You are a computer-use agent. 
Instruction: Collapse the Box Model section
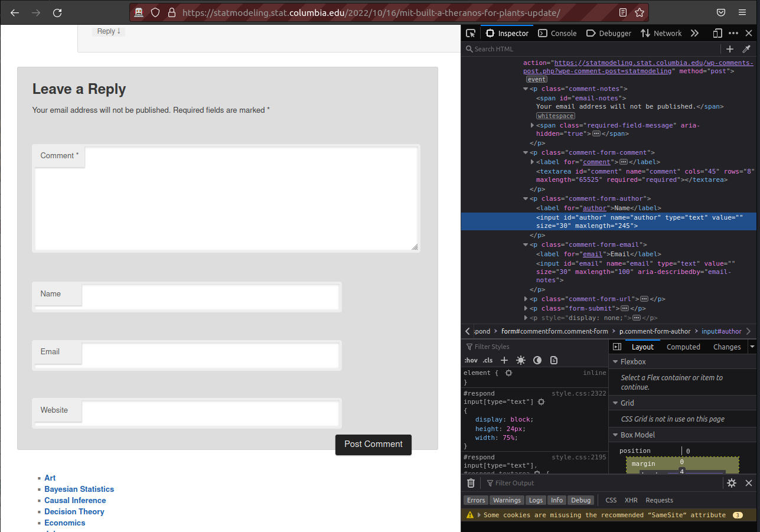pyautogui.click(x=615, y=435)
